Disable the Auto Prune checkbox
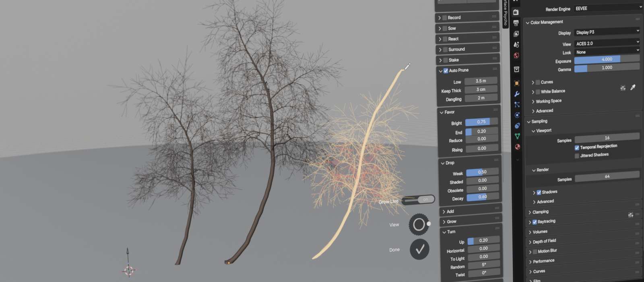 pos(446,70)
